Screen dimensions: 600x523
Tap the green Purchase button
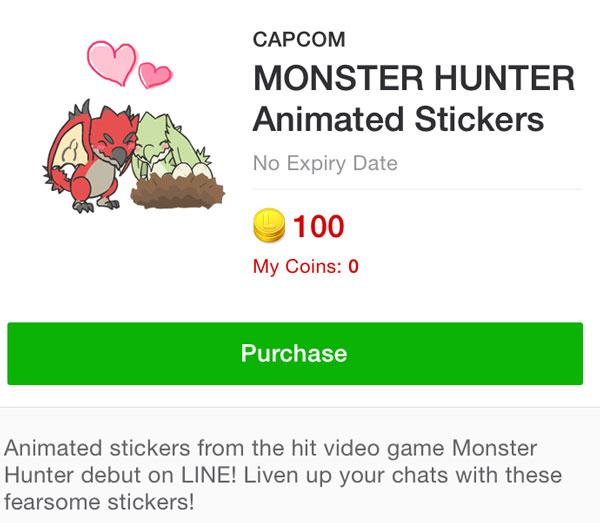point(294,353)
